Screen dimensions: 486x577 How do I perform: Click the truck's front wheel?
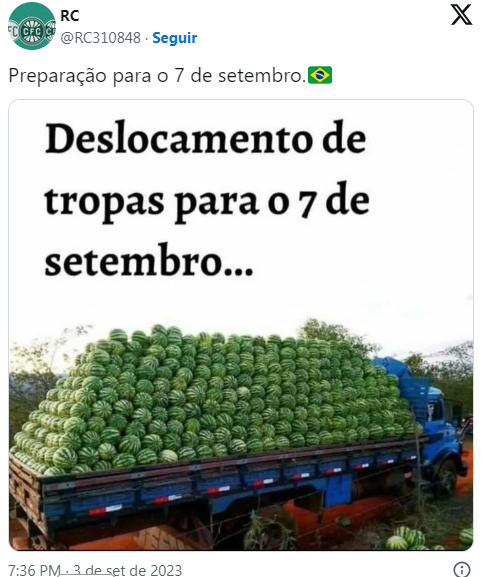click(x=447, y=477)
